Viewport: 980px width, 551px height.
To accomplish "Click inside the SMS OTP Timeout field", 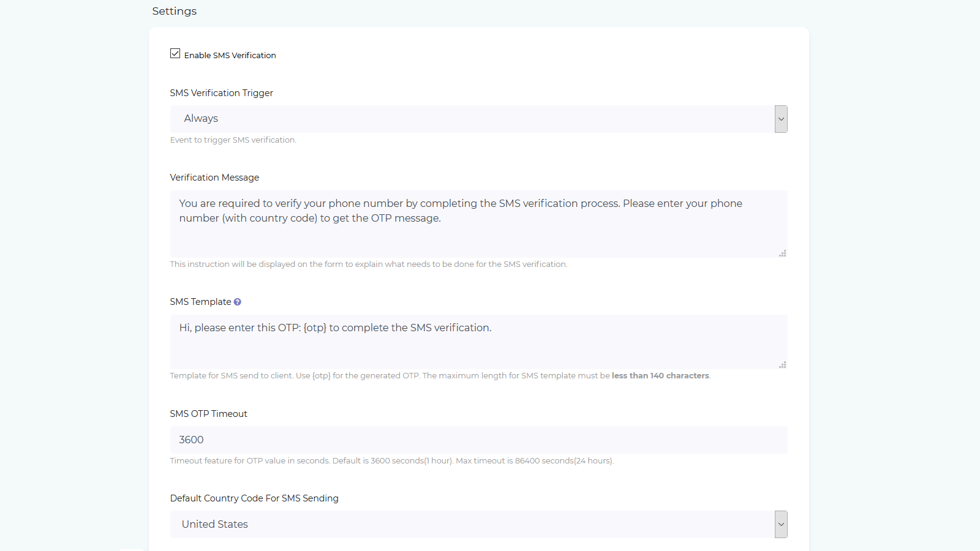I will (478, 440).
